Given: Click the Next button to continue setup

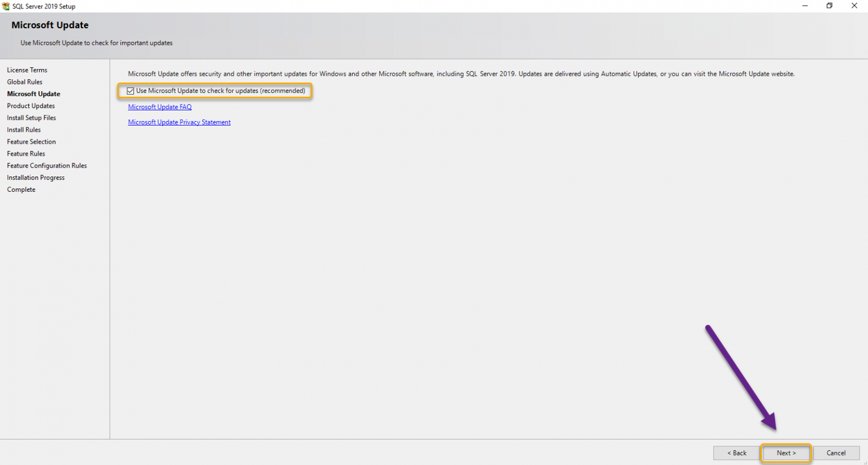Looking at the screenshot, I should [785, 453].
